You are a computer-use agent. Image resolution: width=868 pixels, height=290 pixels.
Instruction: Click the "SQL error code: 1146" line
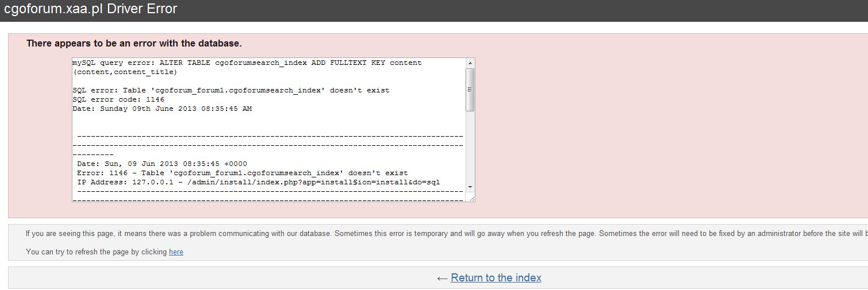(118, 99)
